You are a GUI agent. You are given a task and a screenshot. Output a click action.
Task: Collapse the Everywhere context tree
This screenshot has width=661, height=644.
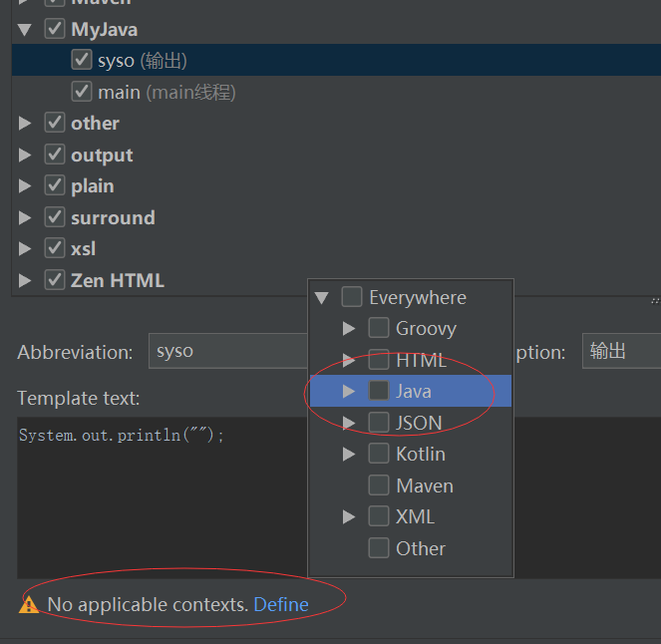click(322, 297)
